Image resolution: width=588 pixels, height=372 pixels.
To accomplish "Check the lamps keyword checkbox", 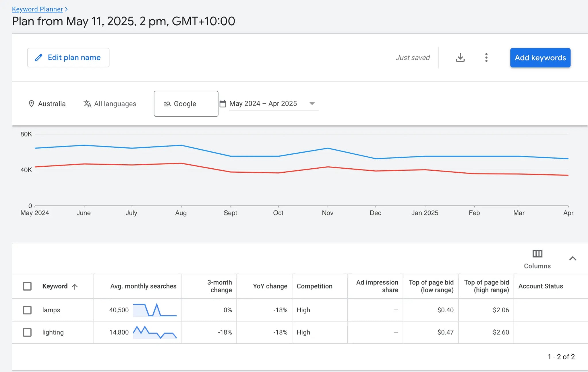I will point(27,310).
